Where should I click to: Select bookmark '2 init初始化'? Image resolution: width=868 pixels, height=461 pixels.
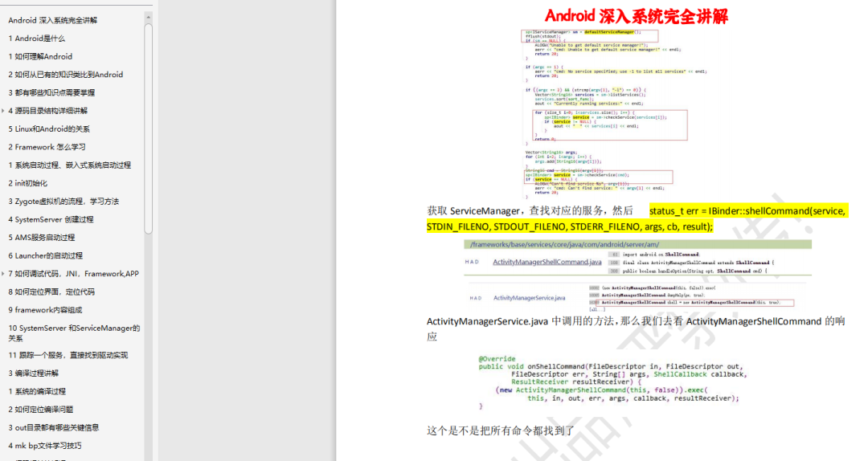click(x=27, y=183)
